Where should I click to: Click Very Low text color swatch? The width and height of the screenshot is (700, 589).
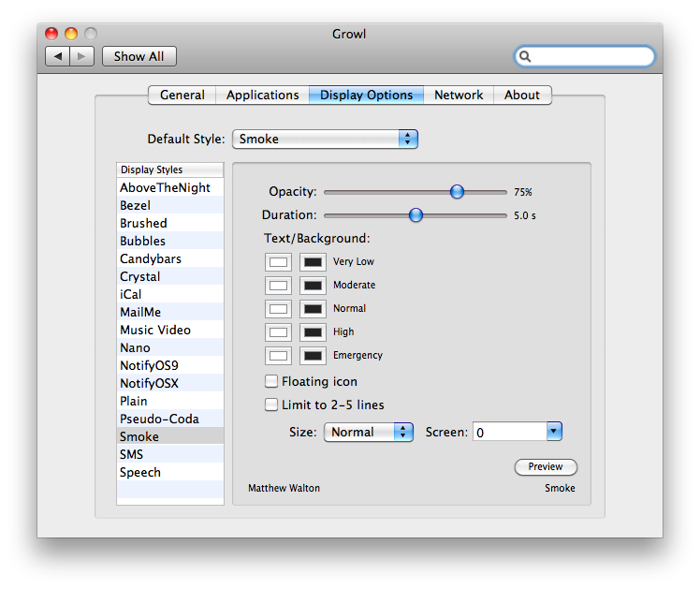(279, 262)
